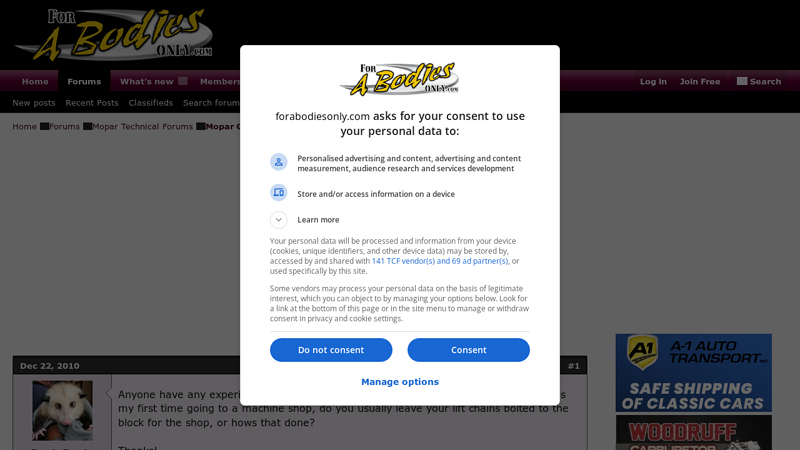Expand the Learn more chevron

point(279,220)
